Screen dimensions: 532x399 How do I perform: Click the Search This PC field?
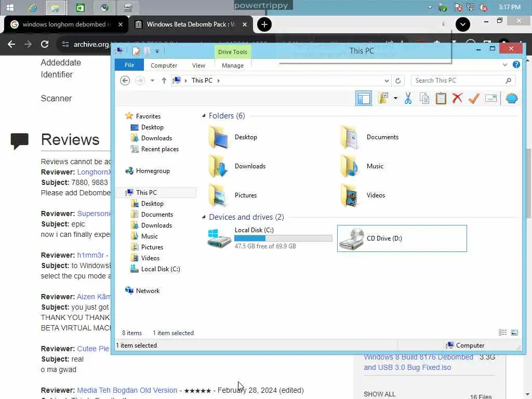click(463, 81)
